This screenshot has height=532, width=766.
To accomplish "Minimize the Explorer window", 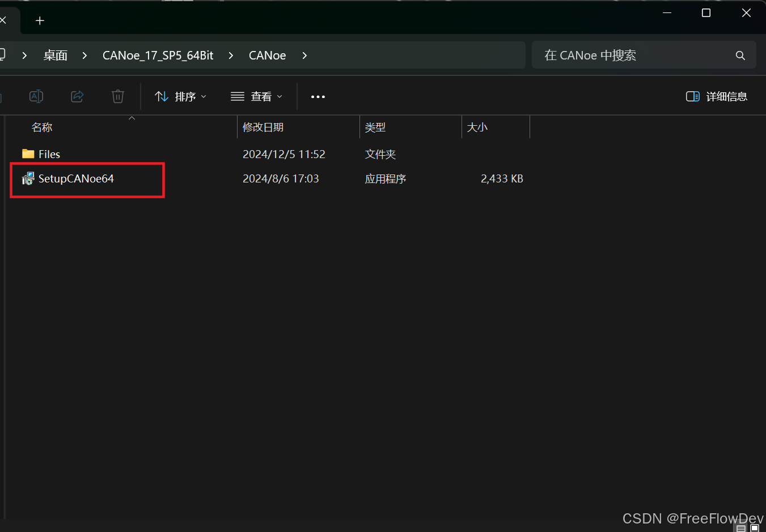I will pos(667,12).
